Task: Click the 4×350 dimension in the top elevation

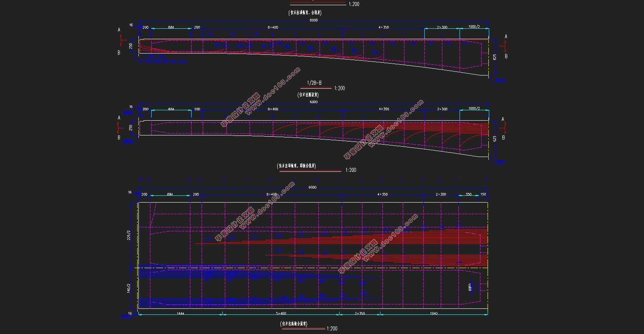Action: point(383,28)
